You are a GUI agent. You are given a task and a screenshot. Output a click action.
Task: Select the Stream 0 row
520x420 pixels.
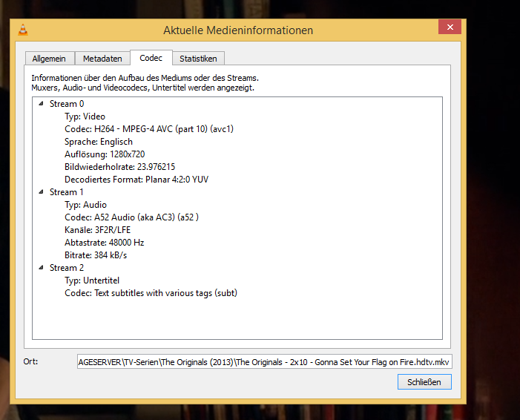(67, 104)
